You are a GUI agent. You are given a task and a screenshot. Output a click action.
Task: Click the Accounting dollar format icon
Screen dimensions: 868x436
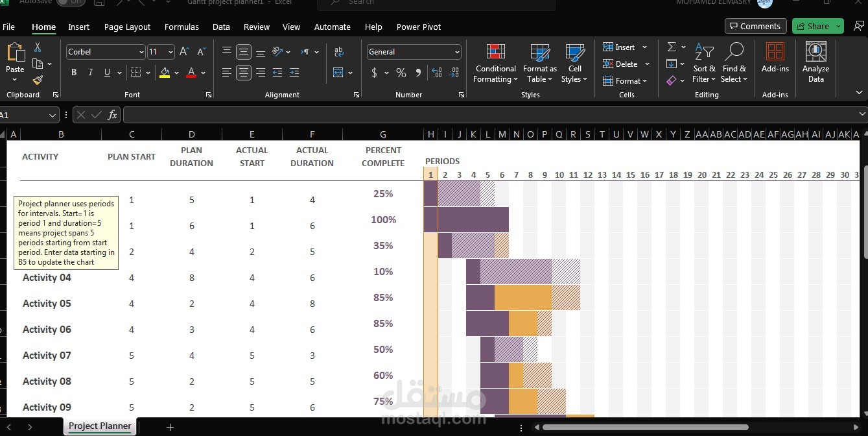(x=374, y=73)
